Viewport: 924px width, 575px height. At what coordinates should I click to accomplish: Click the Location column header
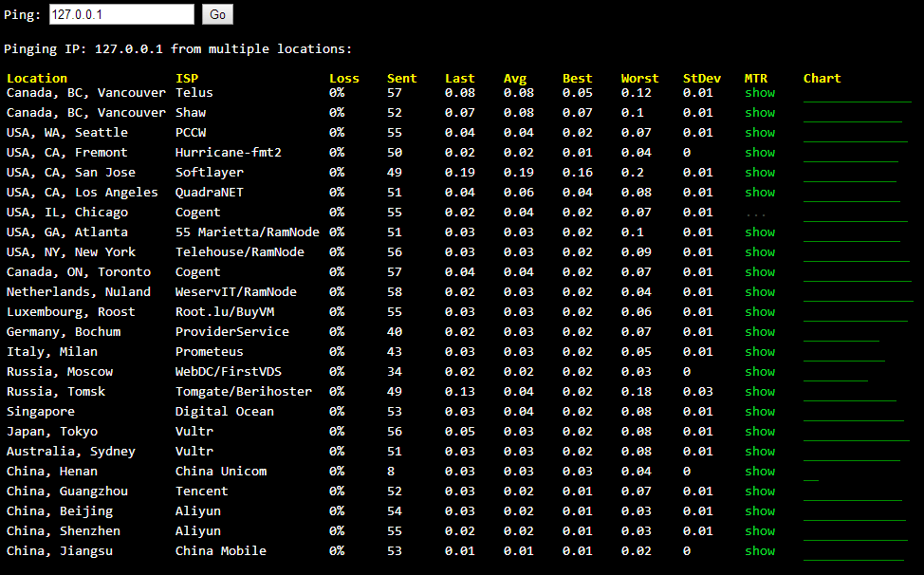[37, 79]
